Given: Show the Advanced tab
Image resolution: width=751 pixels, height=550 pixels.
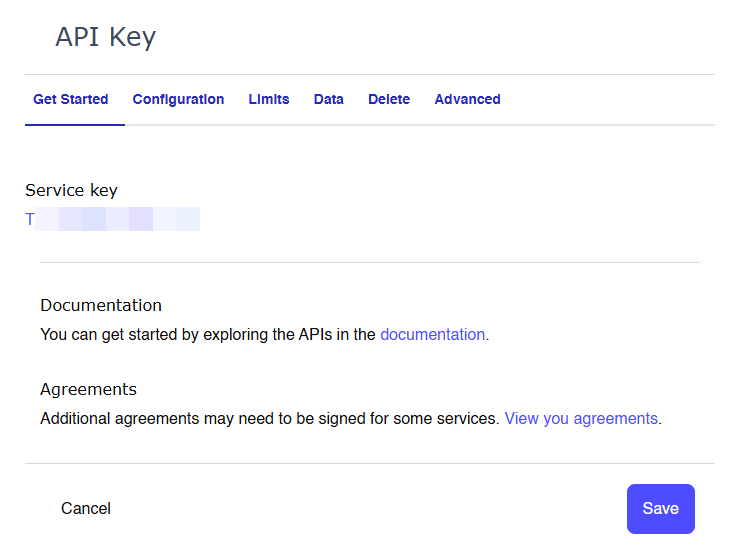Looking at the screenshot, I should point(467,99).
